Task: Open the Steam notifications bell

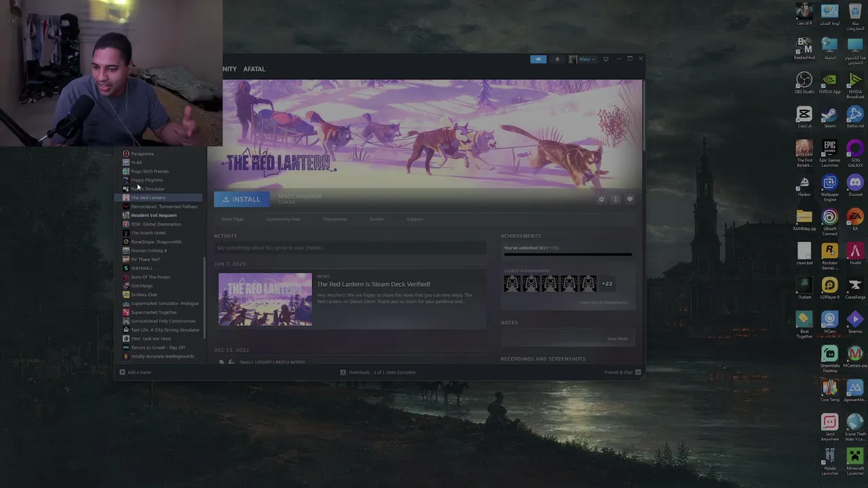Action: point(557,59)
